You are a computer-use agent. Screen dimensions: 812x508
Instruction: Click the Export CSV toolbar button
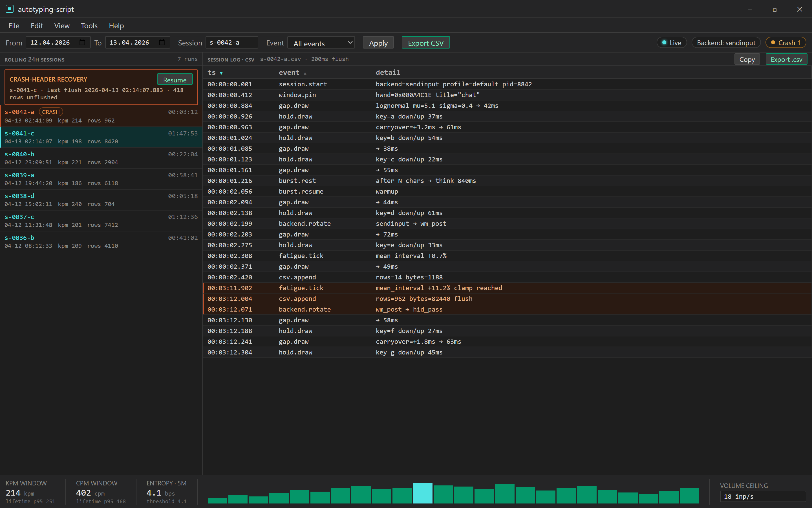pos(425,43)
